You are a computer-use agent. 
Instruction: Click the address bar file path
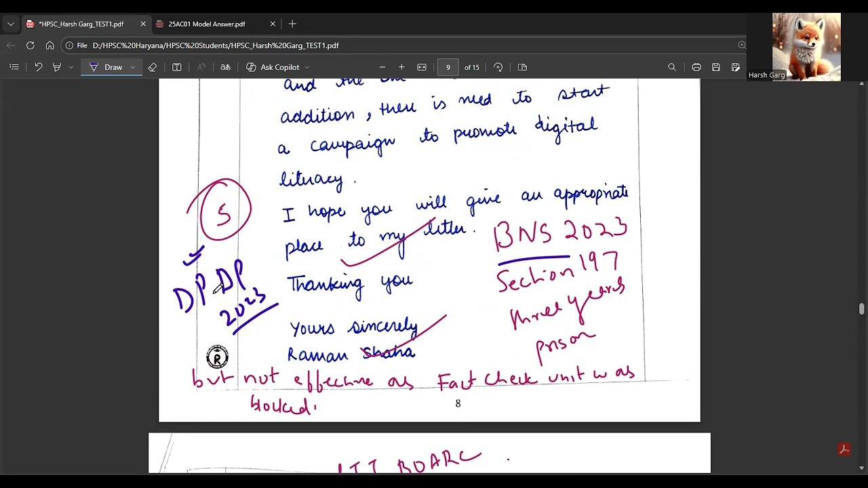point(216,45)
